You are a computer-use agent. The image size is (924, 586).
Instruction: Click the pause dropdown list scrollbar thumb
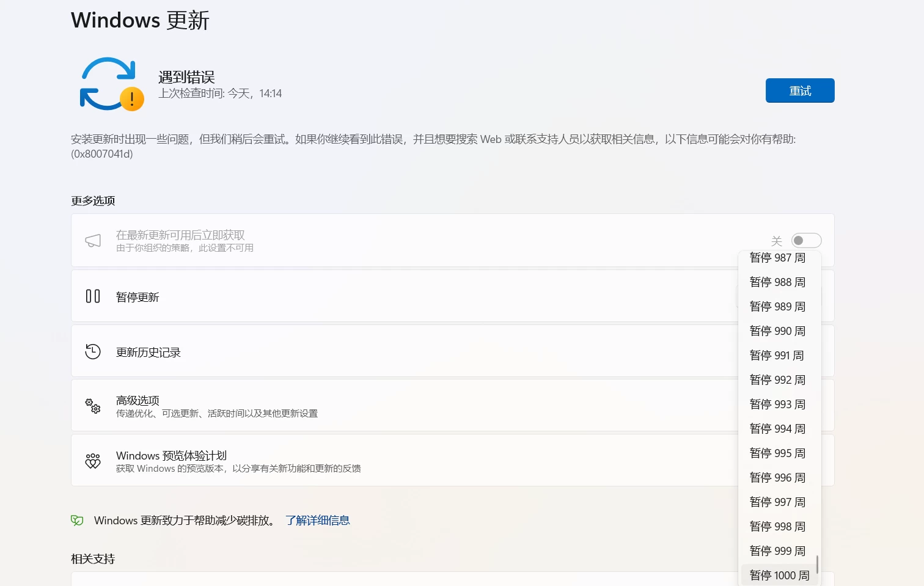click(x=817, y=564)
